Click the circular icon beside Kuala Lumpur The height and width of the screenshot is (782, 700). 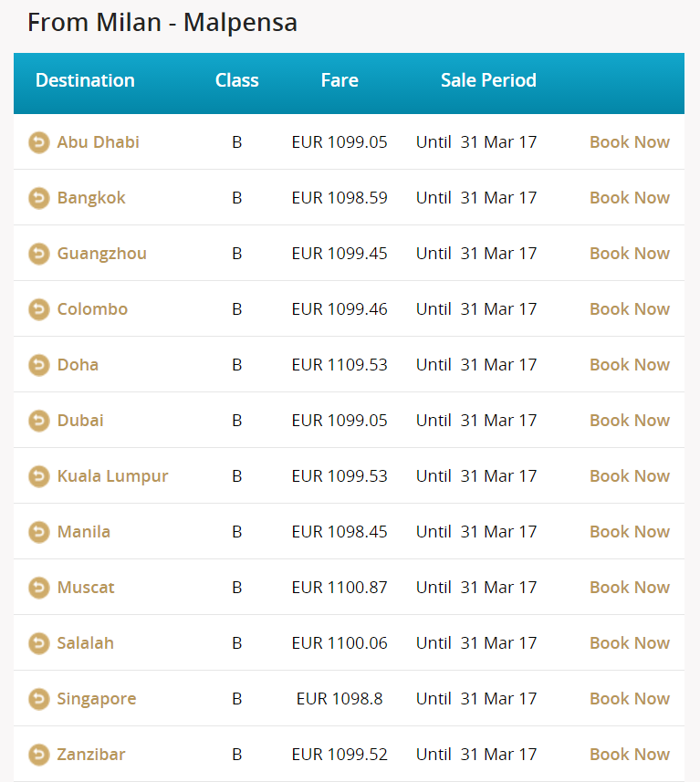point(39,476)
